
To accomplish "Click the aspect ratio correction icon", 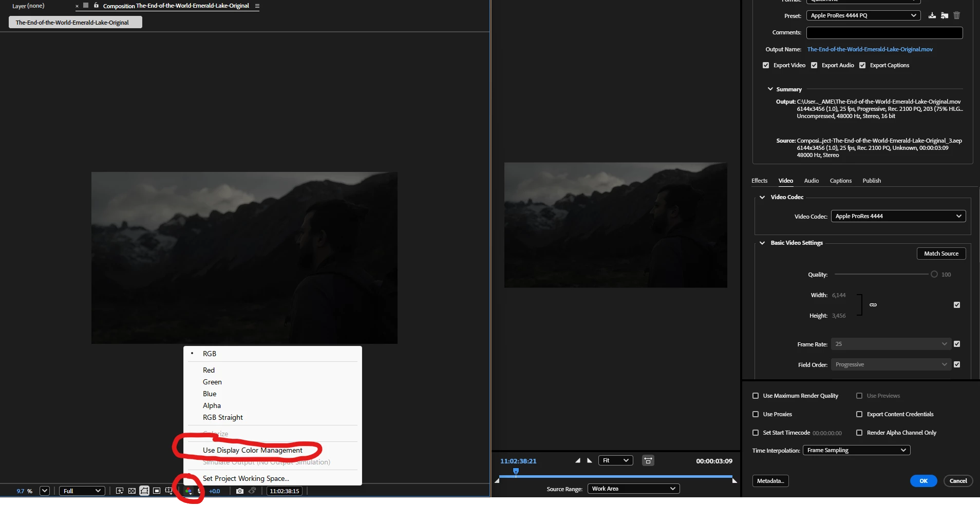I will click(648, 461).
